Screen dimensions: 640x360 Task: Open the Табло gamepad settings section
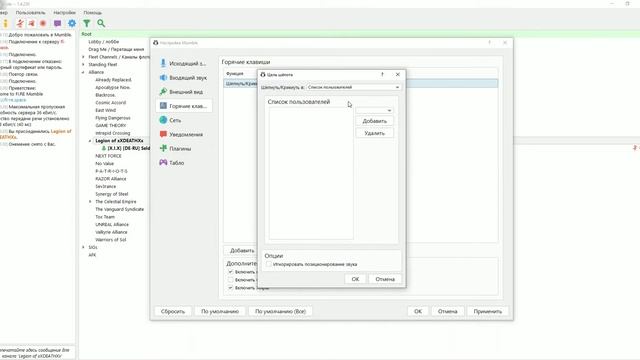point(183,162)
